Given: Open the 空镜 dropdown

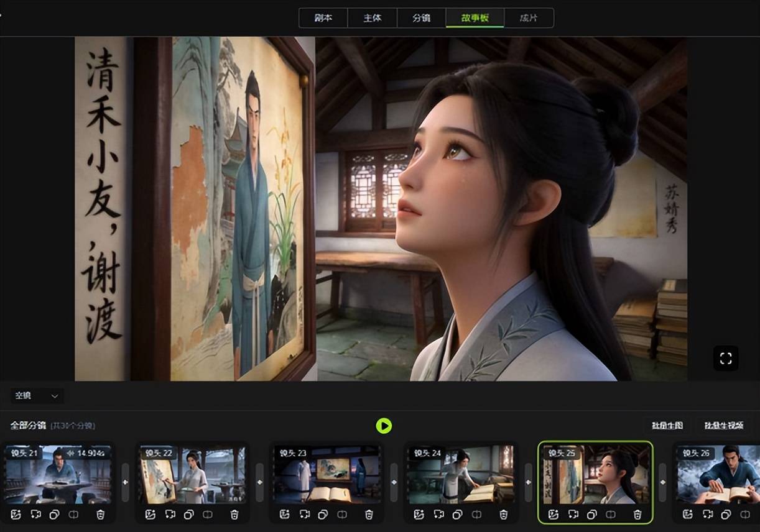Looking at the screenshot, I should coord(37,396).
